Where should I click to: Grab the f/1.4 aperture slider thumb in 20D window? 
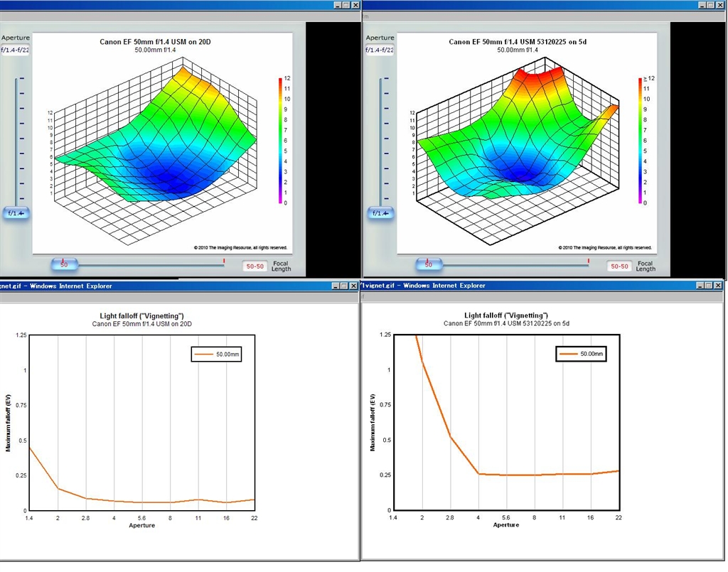pyautogui.click(x=16, y=213)
